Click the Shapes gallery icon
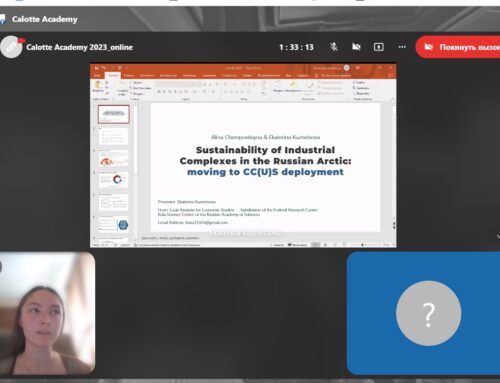 278,84
